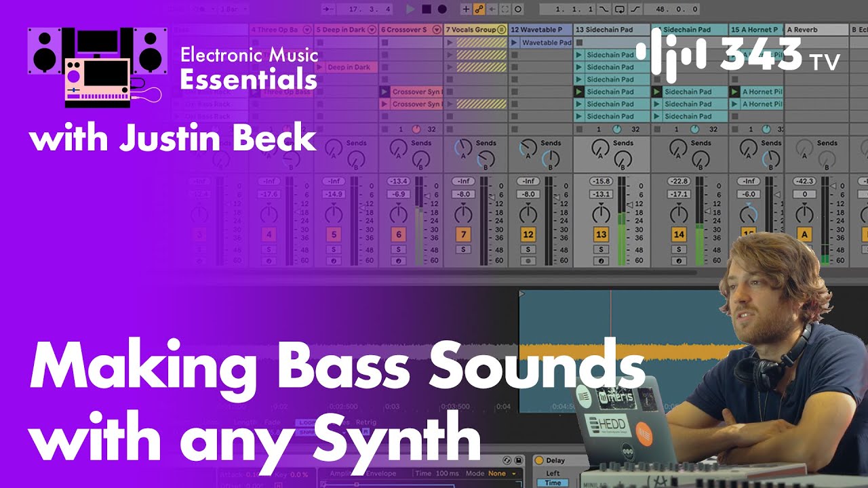Viewport: 868px width, 488px height.
Task: Toggle the Punch-Out switch icon
Action: click(635, 9)
